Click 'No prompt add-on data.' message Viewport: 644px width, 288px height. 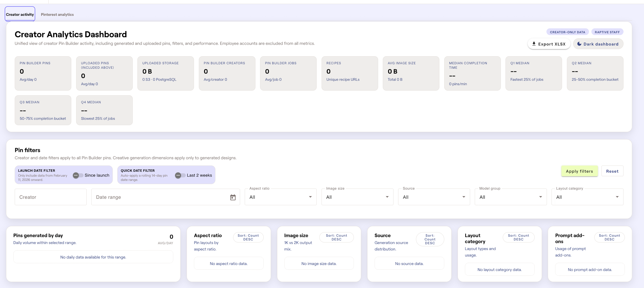point(590,270)
